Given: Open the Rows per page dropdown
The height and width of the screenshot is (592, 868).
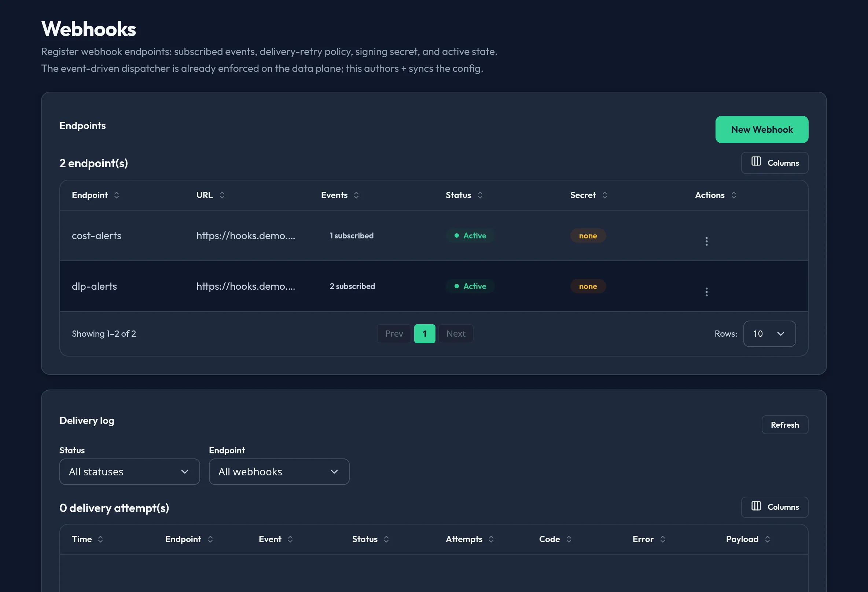Looking at the screenshot, I should pos(769,333).
